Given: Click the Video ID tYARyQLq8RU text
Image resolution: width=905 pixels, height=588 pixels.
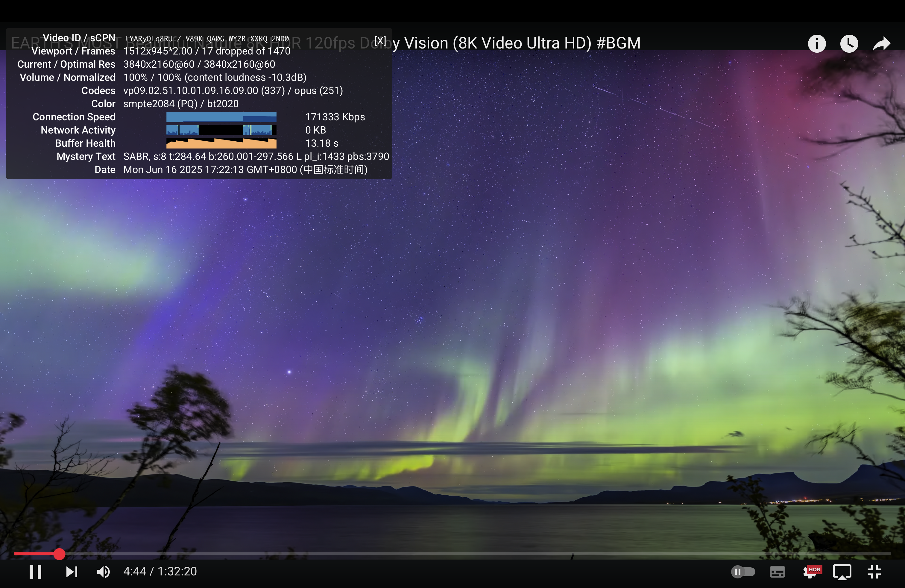Looking at the screenshot, I should pyautogui.click(x=149, y=39).
